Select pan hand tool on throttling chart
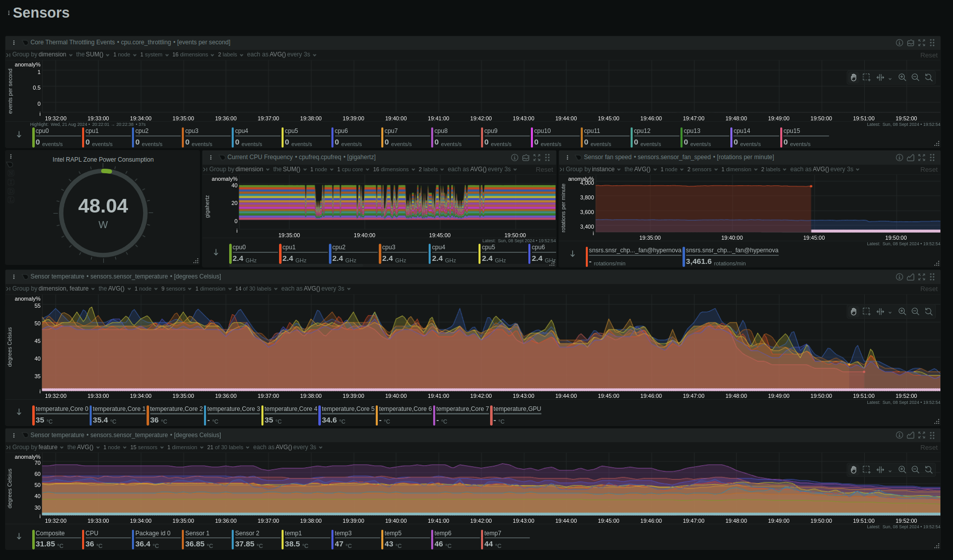Image resolution: width=953 pixels, height=560 pixels. (853, 78)
